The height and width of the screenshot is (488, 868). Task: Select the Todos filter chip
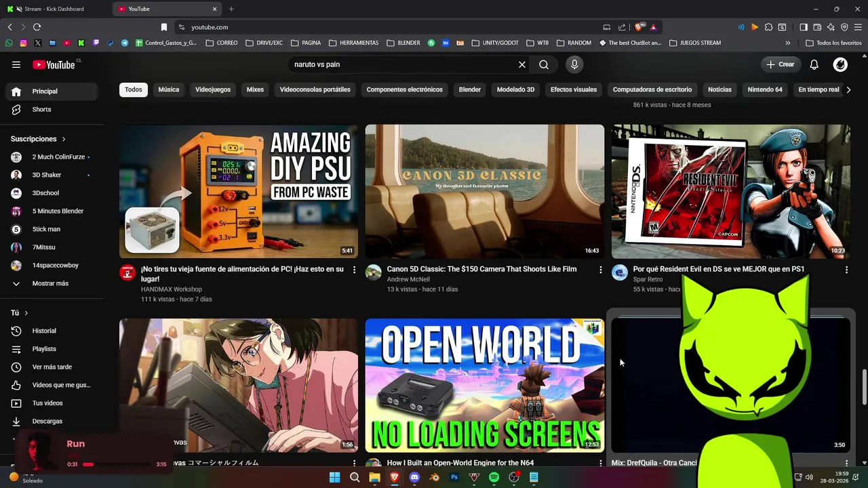coord(134,89)
